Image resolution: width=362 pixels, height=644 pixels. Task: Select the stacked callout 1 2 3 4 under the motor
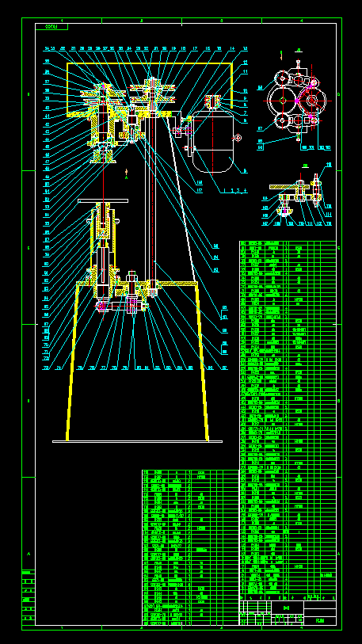coord(234,191)
